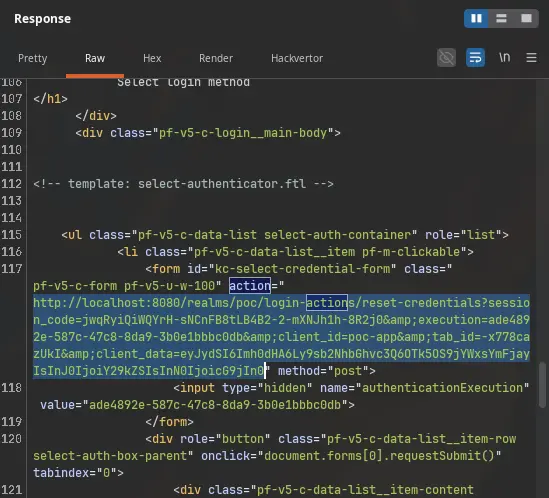Viewport: 549px width, 498px height.
Task: Click the method="post" attribute
Action: coord(323,371)
